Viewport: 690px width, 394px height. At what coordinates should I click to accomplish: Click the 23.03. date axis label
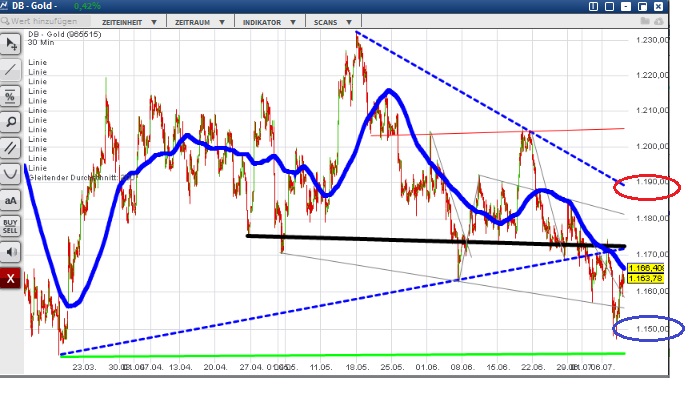coord(84,367)
